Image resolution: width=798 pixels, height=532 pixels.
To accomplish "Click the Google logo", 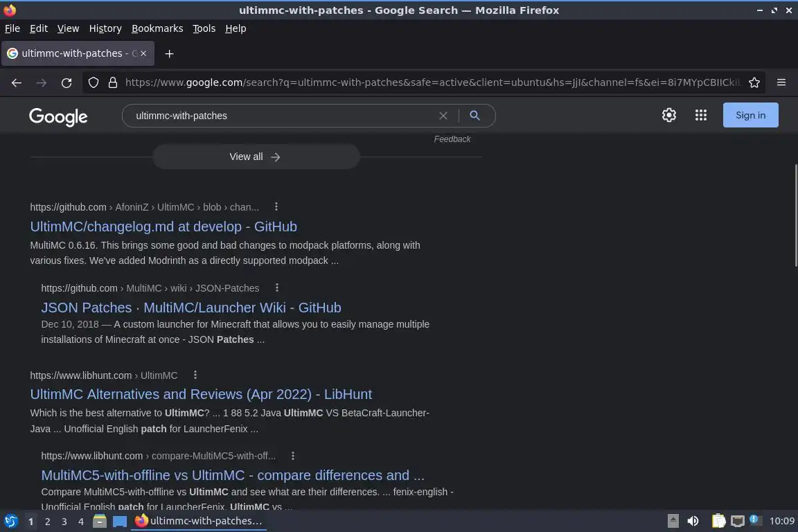I will pos(58,116).
